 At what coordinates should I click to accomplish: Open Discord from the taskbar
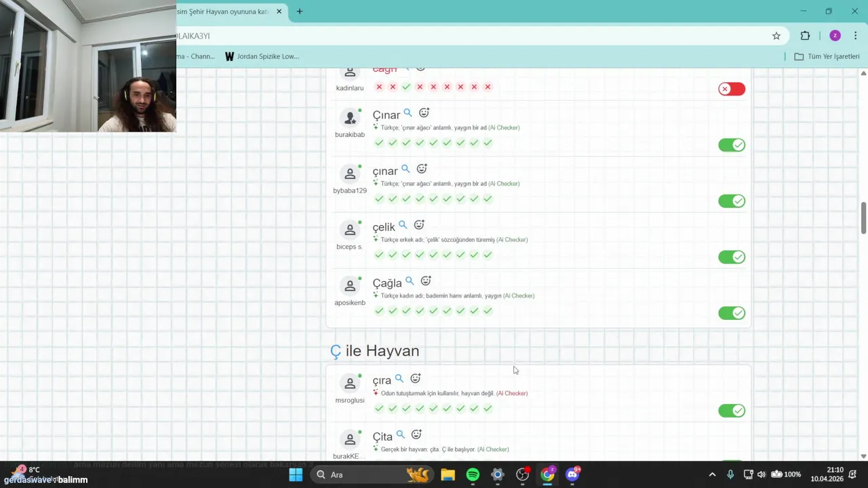(x=572, y=474)
